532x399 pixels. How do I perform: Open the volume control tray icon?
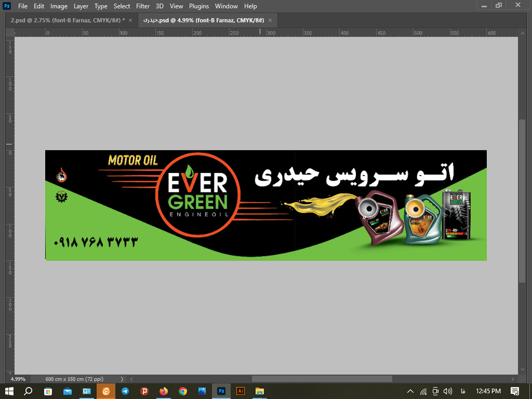(448, 391)
